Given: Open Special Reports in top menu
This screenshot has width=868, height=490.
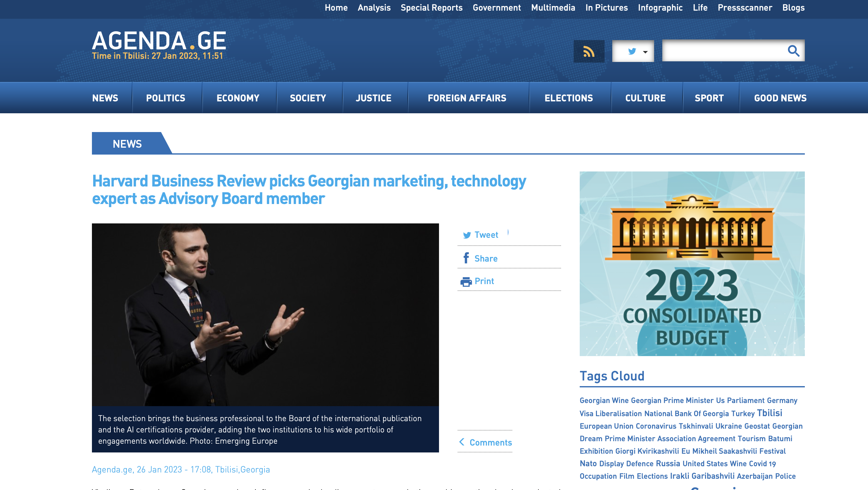Looking at the screenshot, I should coord(431,8).
